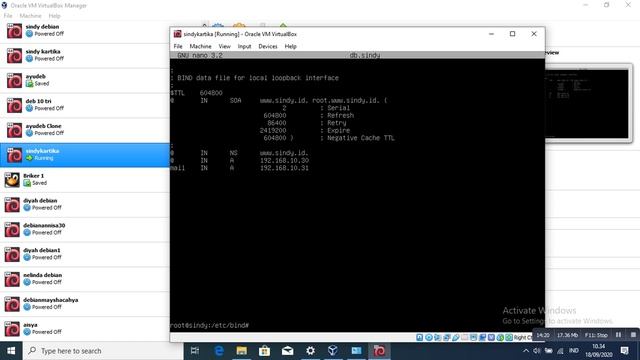Open Microsoft Store from the taskbar
The width and height of the screenshot is (640, 360).
(x=264, y=351)
